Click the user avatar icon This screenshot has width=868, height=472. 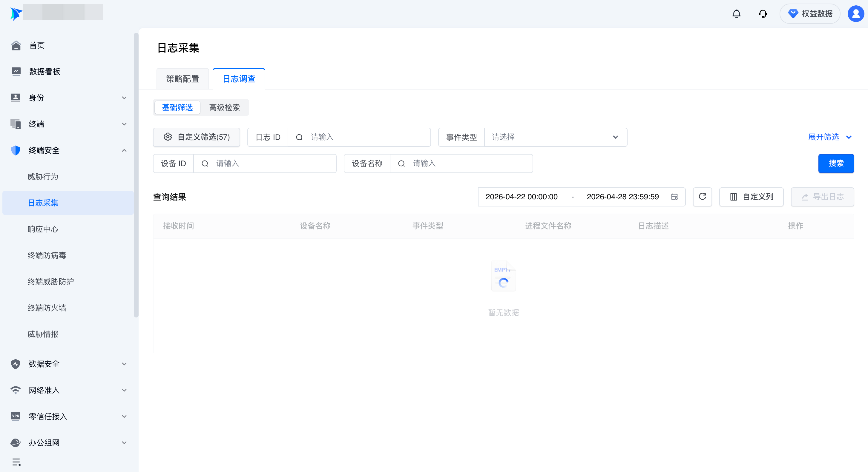coord(855,14)
